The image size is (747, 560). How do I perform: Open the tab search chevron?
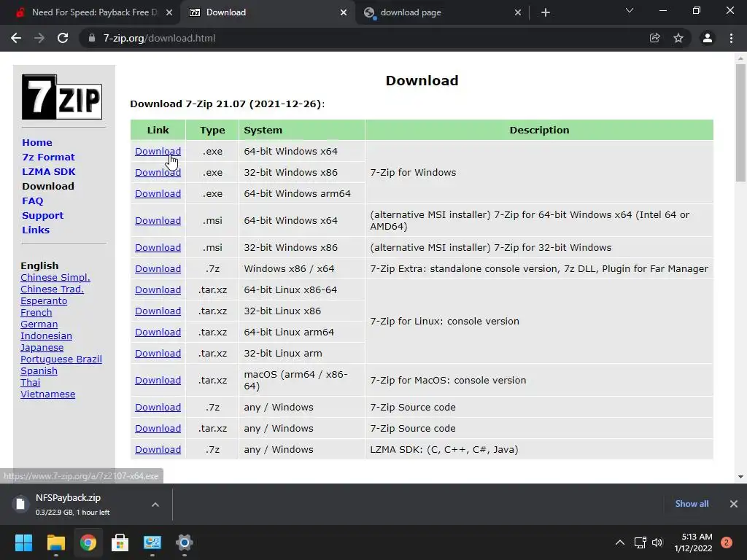coord(630,10)
